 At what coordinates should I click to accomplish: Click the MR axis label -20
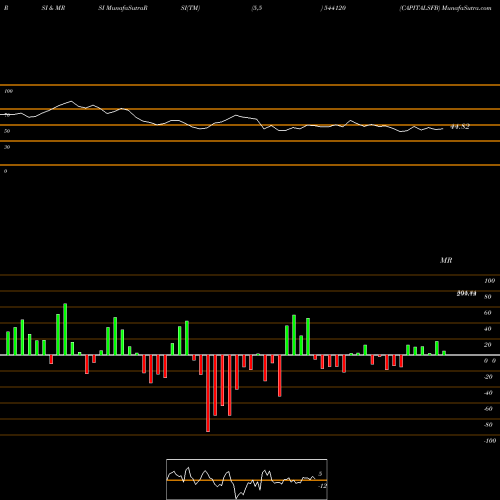[488, 377]
